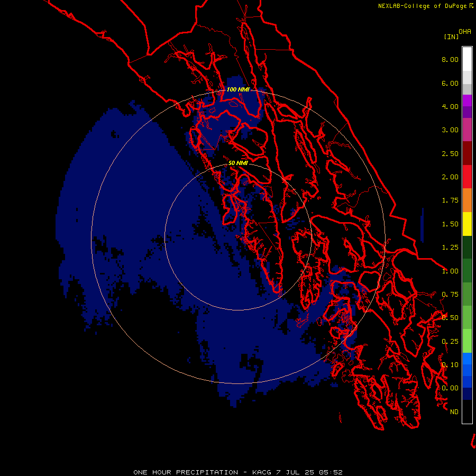Click the 1.50 scale value
The image size is (476, 476).
[450, 224]
